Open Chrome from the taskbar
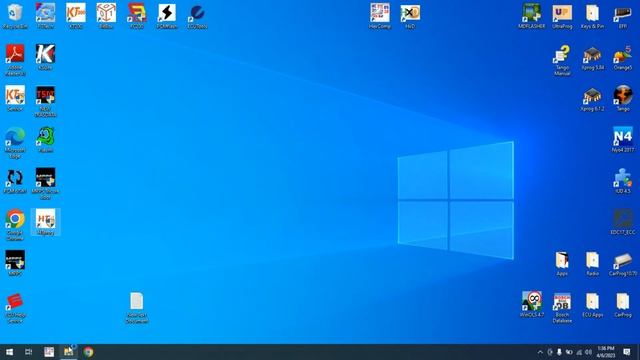The width and height of the screenshot is (640, 360). (x=88, y=352)
